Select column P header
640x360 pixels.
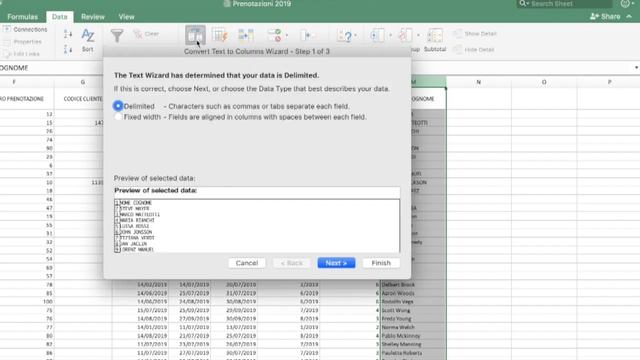[609, 82]
